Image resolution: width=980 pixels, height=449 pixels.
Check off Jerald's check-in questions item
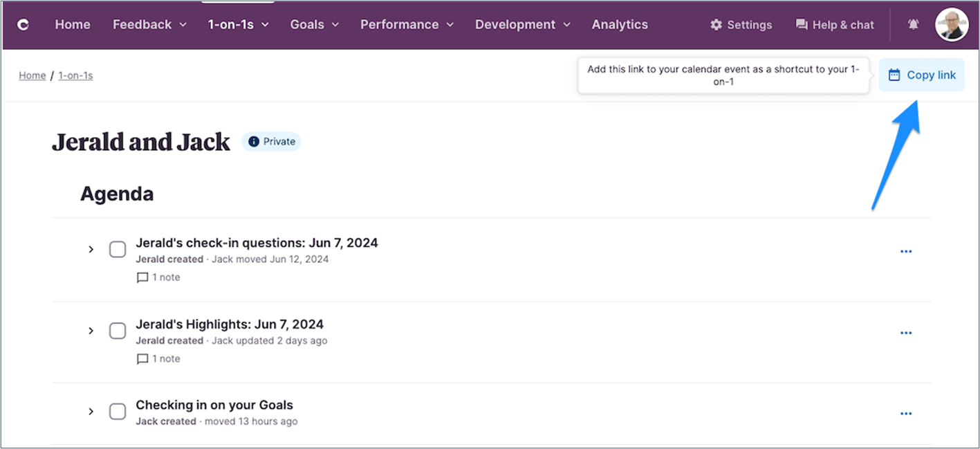(118, 250)
